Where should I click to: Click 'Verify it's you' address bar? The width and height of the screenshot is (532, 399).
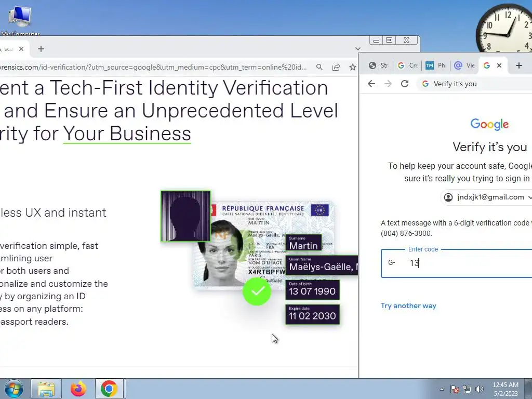(x=475, y=84)
